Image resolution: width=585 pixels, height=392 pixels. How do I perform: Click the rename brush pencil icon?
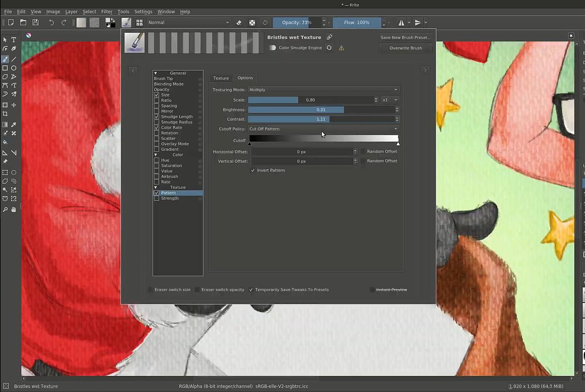pyautogui.click(x=329, y=37)
